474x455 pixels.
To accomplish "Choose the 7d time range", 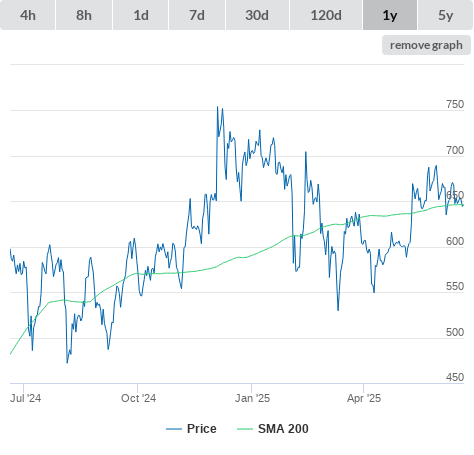I will click(197, 15).
